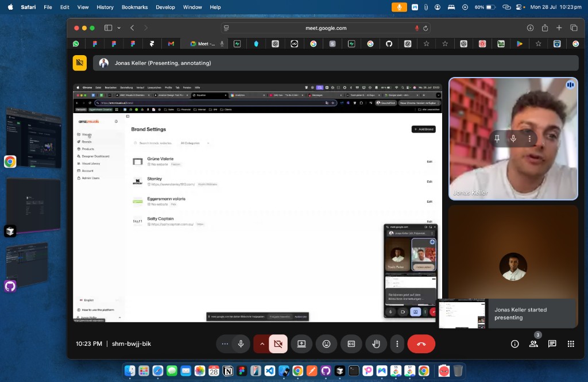Toggle Safari sidebar
This screenshot has height=382, width=588.
tap(109, 28)
